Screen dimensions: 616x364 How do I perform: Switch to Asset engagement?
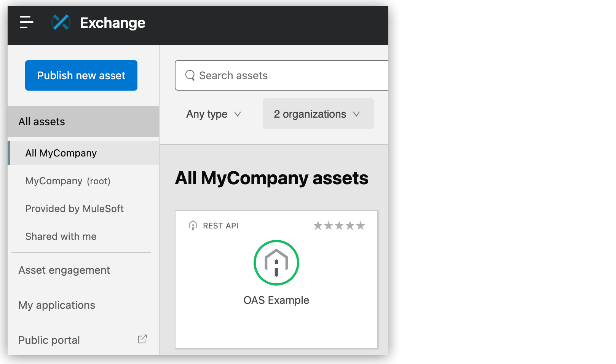click(x=64, y=270)
